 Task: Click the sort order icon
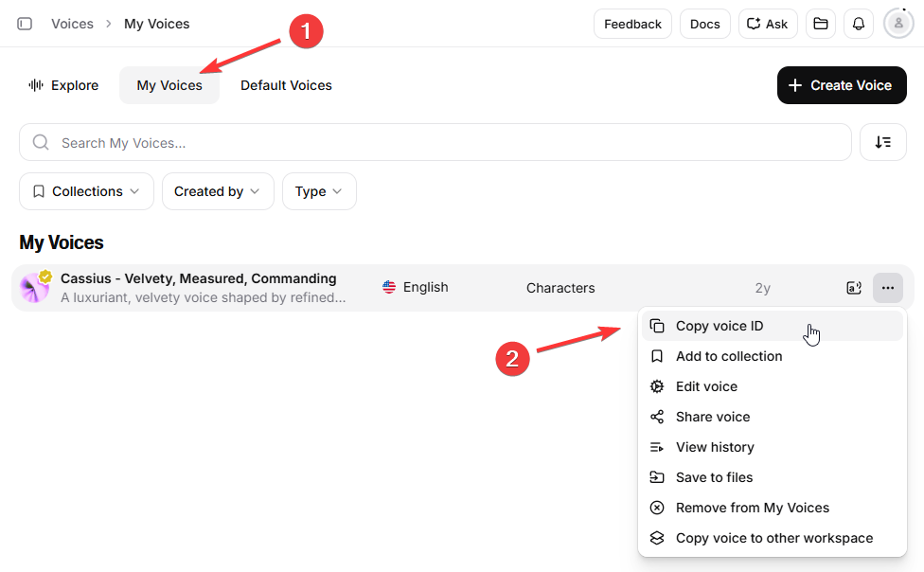(882, 142)
